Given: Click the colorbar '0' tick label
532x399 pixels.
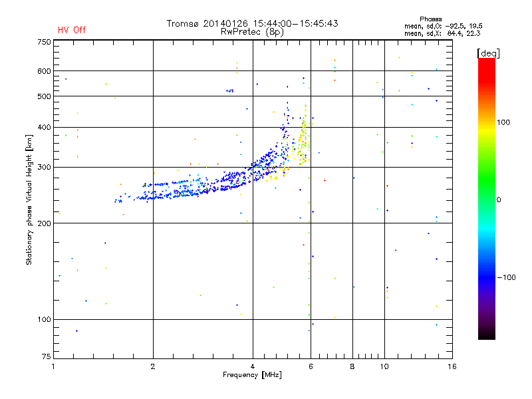Looking at the screenshot, I should 499,200.
